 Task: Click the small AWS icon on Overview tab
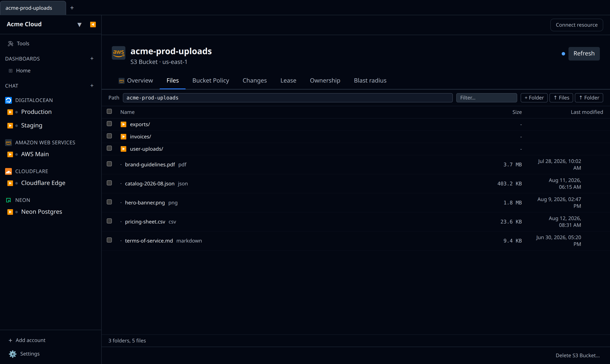tap(122, 81)
